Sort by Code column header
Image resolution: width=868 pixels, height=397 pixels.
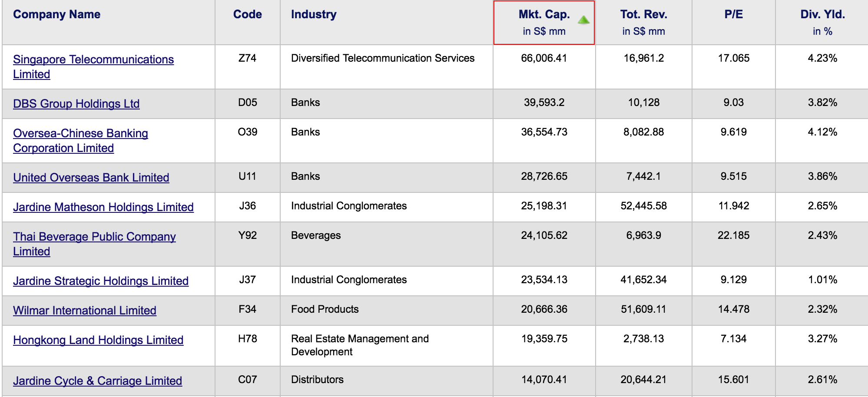pos(247,14)
